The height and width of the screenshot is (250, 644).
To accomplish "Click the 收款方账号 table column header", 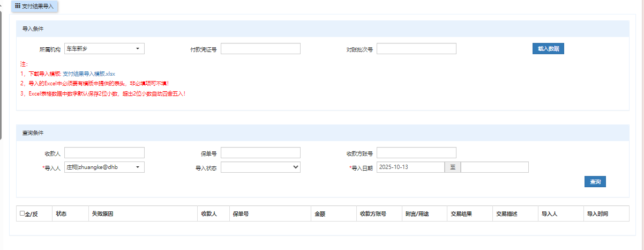I will pos(379,214).
